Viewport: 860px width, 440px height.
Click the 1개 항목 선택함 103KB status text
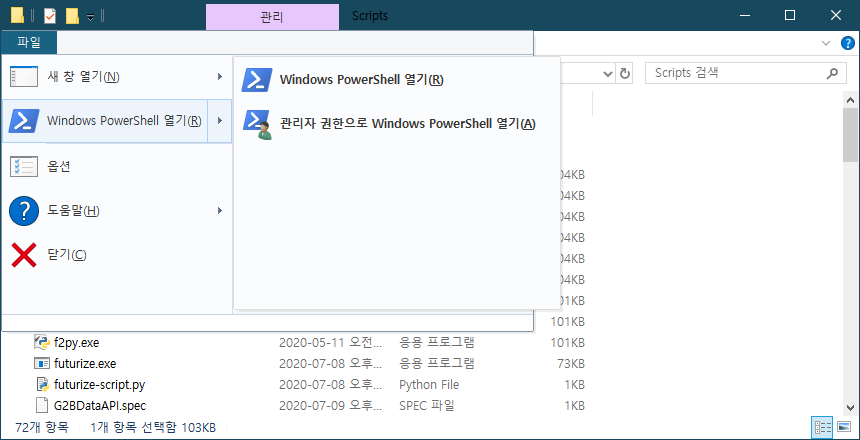153,427
